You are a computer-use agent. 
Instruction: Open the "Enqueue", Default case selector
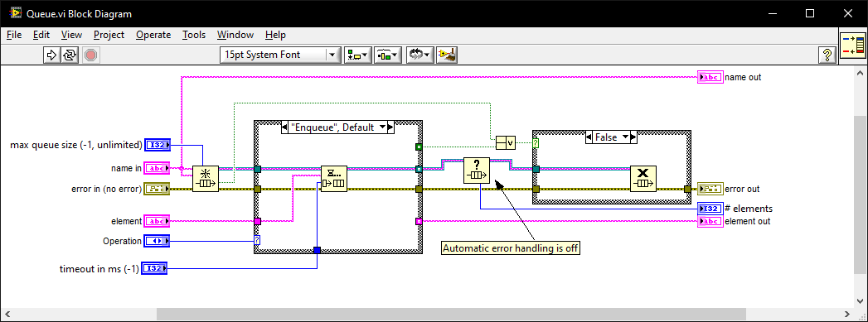(x=337, y=127)
